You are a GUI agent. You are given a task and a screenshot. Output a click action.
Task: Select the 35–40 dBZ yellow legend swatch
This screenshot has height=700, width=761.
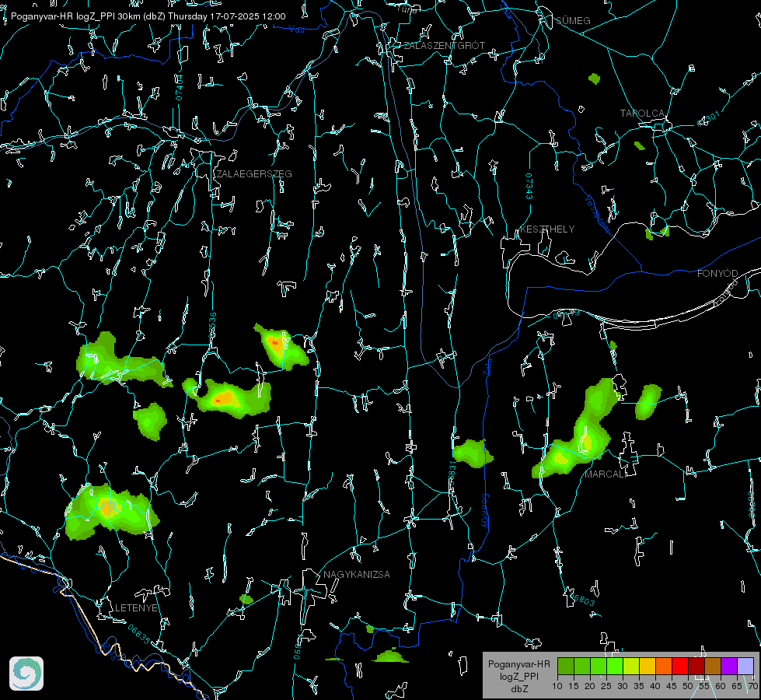(x=648, y=666)
